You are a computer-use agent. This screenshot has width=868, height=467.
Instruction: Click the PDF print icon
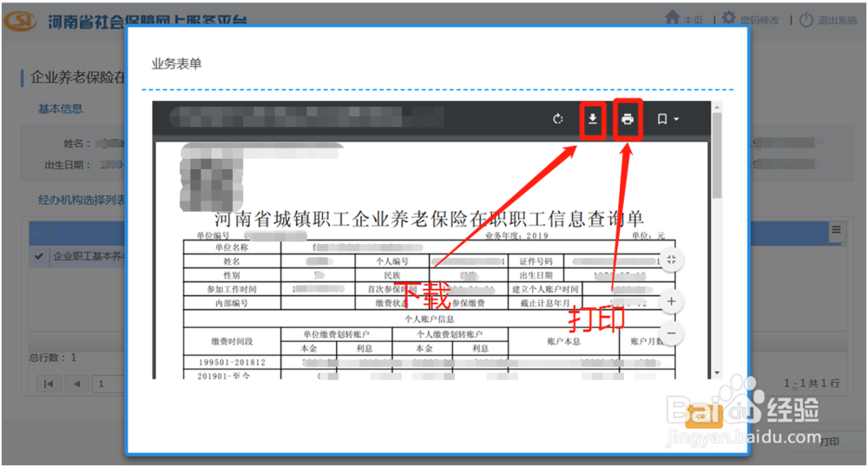628,119
